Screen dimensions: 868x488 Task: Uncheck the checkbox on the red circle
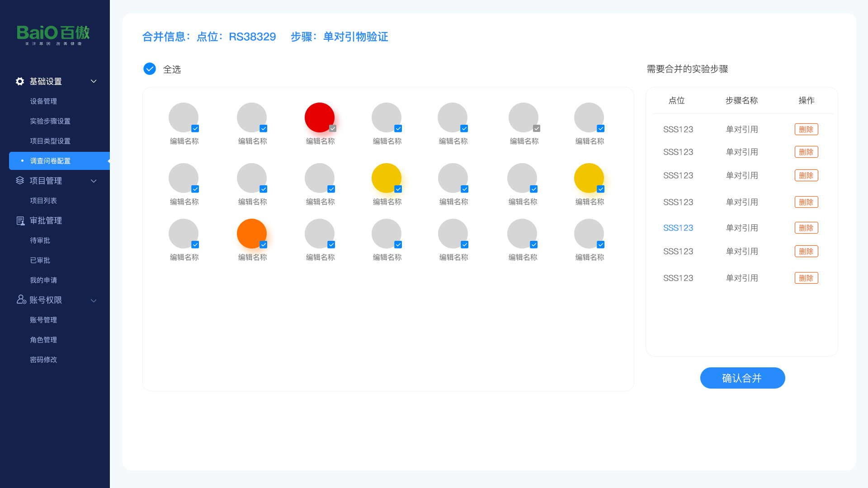(333, 128)
